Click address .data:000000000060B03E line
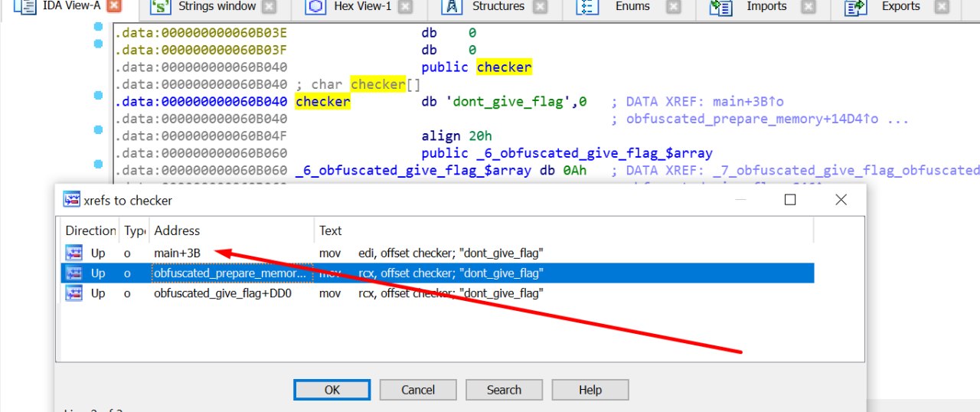The image size is (980, 412). (x=201, y=33)
